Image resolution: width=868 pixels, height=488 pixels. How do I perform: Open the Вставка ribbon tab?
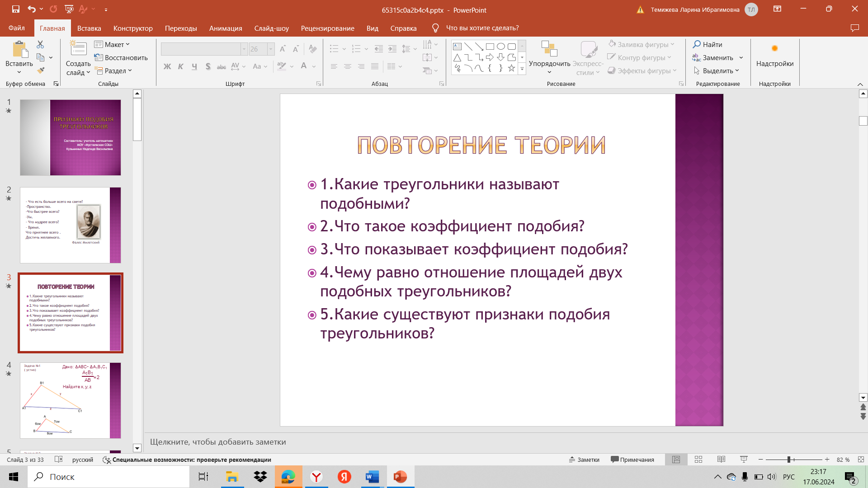[89, 28]
